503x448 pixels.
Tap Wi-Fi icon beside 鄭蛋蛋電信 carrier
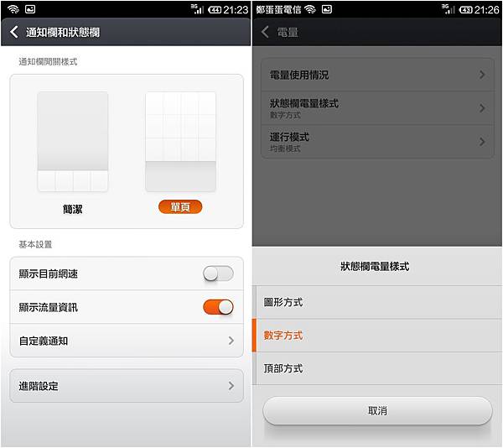[310, 9]
